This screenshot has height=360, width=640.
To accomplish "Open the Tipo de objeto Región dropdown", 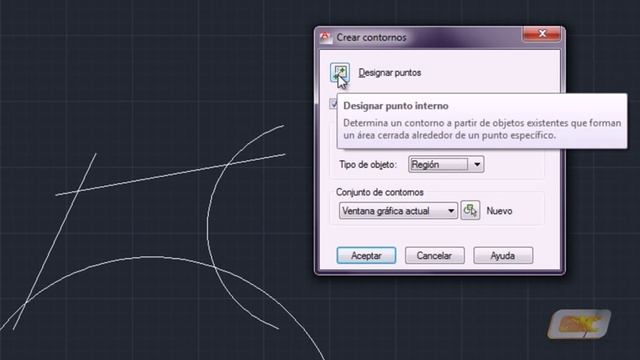I will click(446, 164).
